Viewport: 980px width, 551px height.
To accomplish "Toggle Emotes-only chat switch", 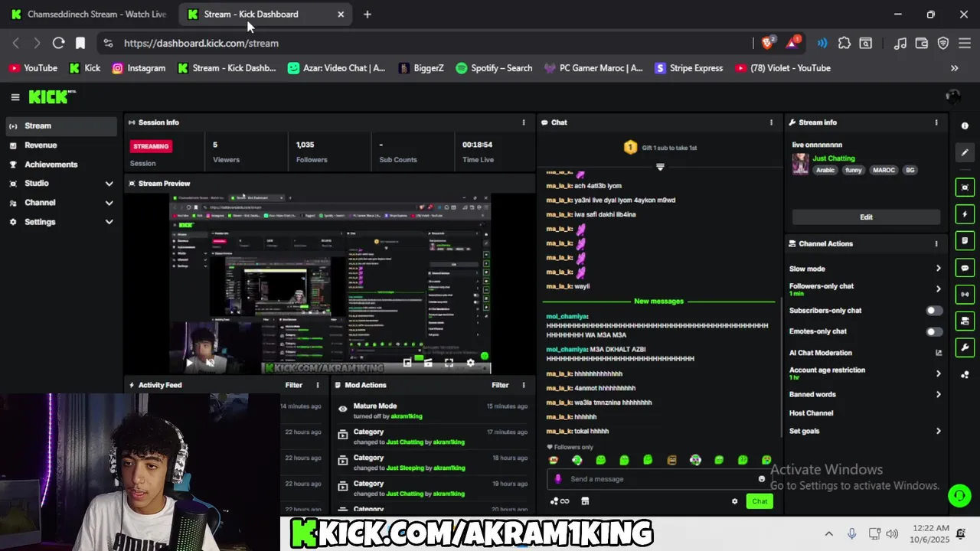I will (x=934, y=331).
